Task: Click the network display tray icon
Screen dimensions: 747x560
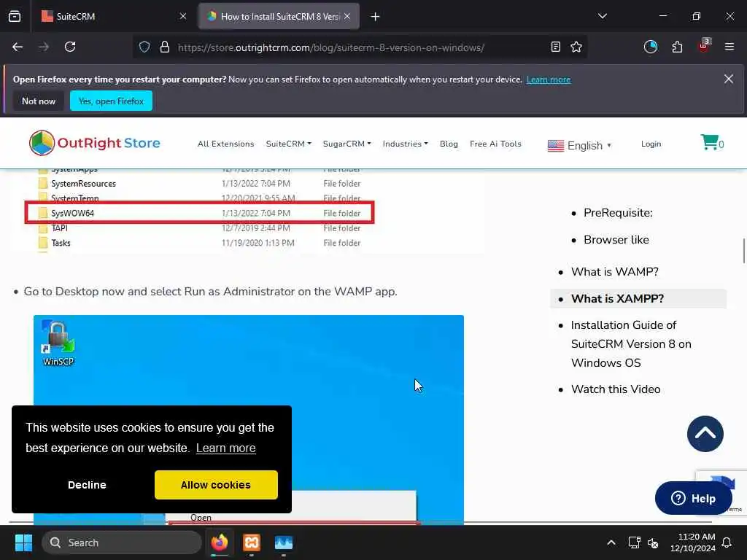Action: [634, 542]
